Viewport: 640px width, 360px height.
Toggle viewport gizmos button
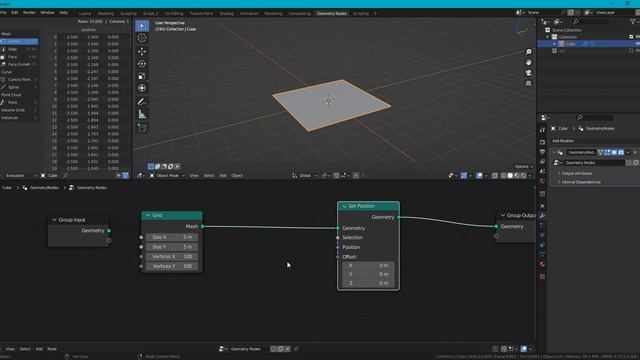[464, 176]
